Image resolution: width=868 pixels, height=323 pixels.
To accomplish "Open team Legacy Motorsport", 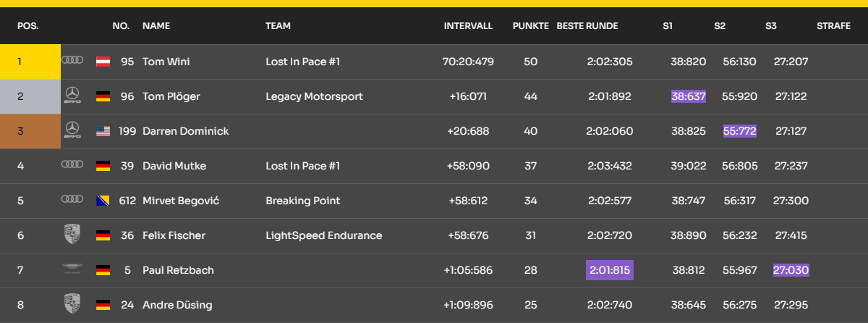I will [314, 96].
